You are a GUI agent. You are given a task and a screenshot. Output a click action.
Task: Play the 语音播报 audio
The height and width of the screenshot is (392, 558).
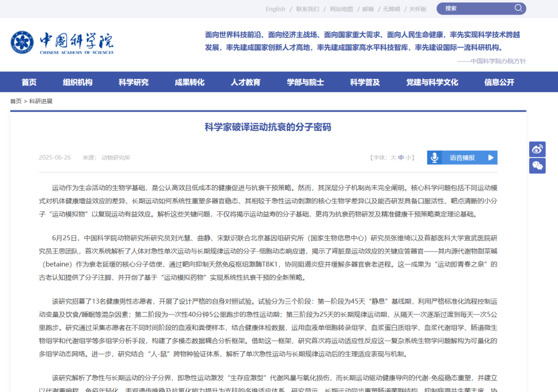click(491, 158)
